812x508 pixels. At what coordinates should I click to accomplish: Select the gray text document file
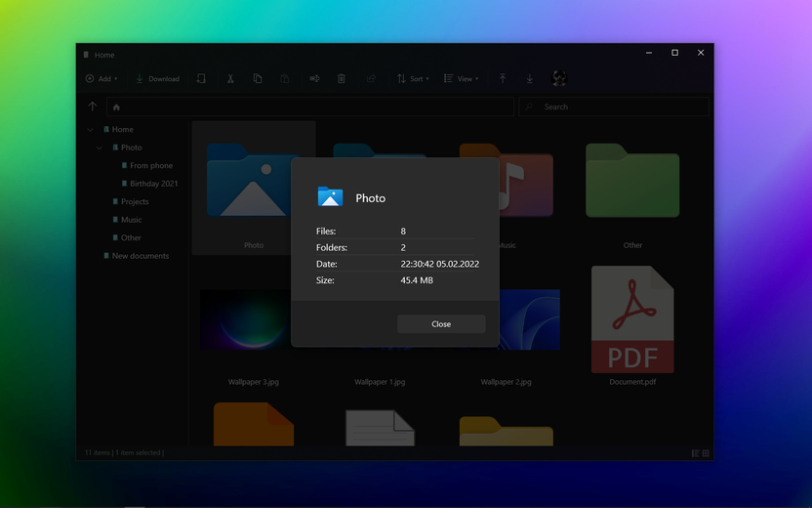pyautogui.click(x=380, y=428)
